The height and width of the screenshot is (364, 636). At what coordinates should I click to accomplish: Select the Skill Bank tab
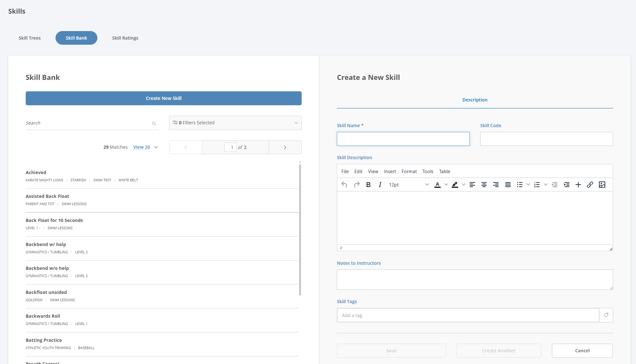click(x=76, y=38)
